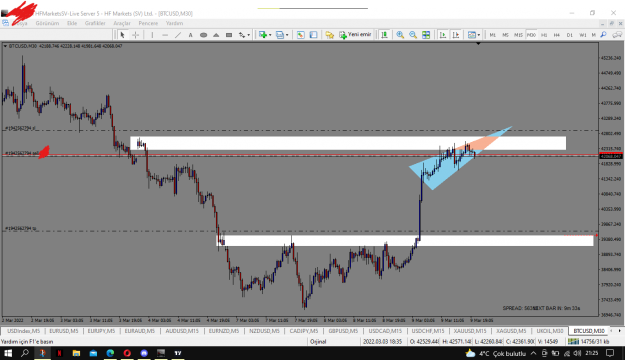Open the chart templates icon
Viewport: 625px width, 360px height.
click(x=472, y=35)
